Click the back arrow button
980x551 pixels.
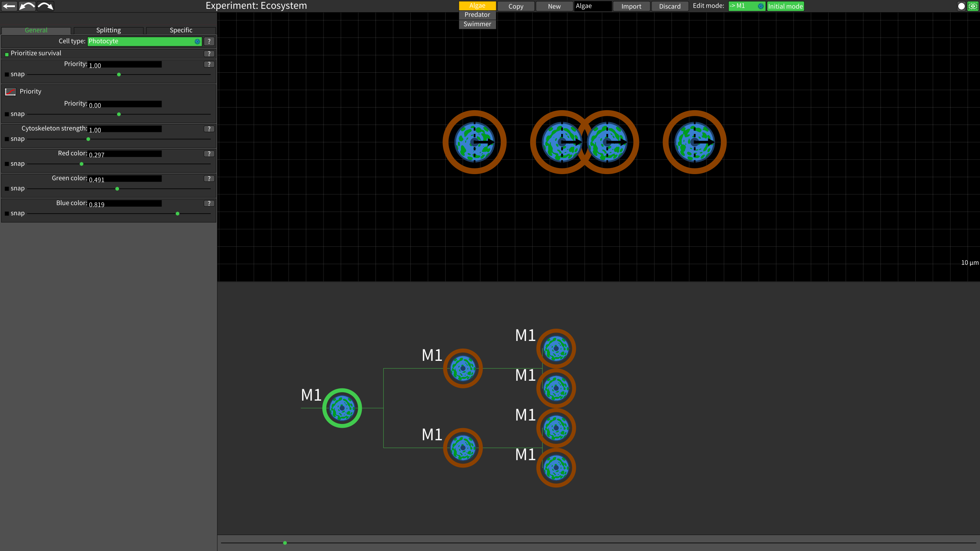click(x=9, y=6)
